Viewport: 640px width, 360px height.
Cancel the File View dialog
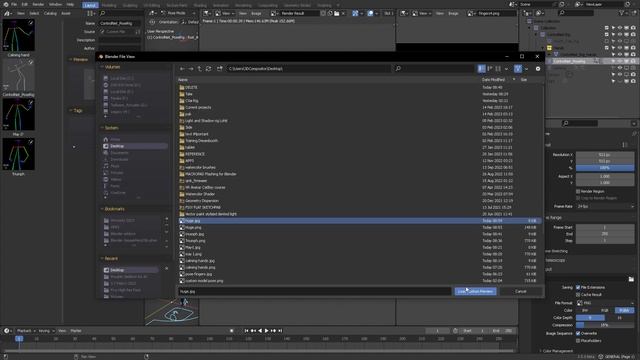(x=520, y=291)
